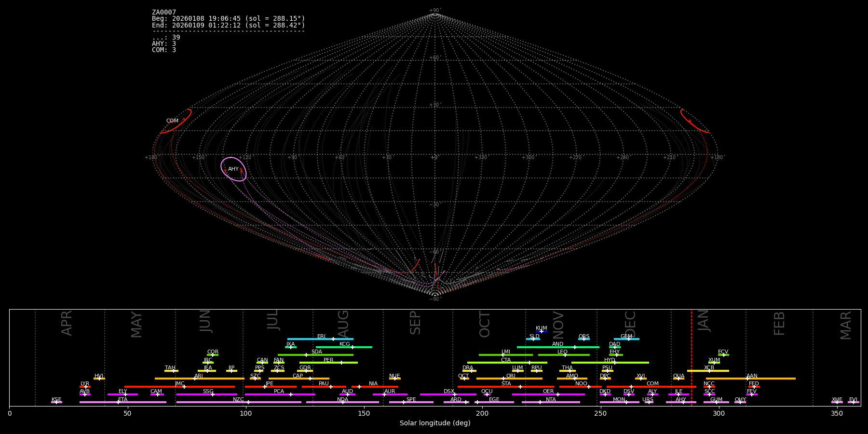Click the dark blue KUM shower bar
Image resolution: width=868 pixels, height=434 pixels.
[x=542, y=331]
